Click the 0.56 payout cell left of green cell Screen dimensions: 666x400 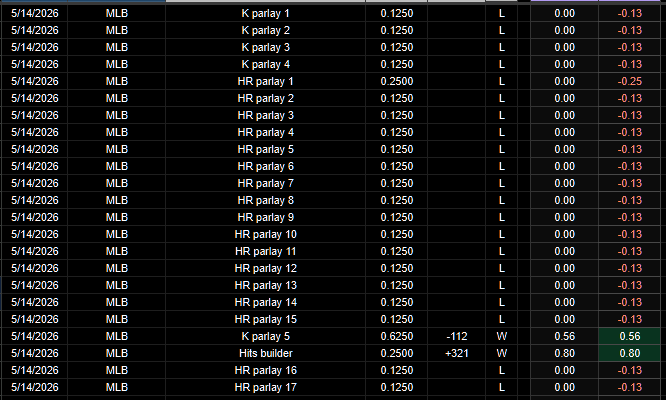click(564, 336)
